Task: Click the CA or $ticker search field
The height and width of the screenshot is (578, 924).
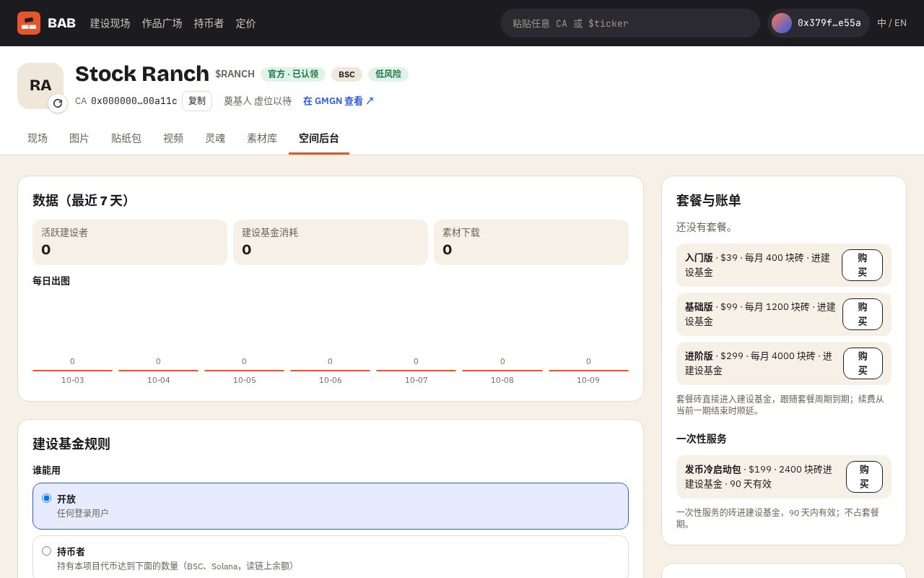Action: 630,23
